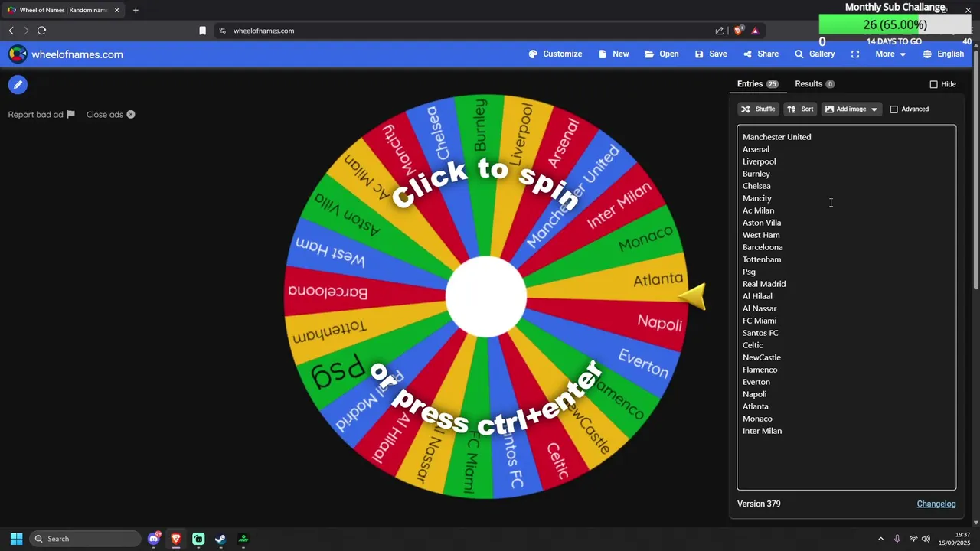Open the Gallery search
This screenshot has height=551, width=980.
tap(815, 54)
